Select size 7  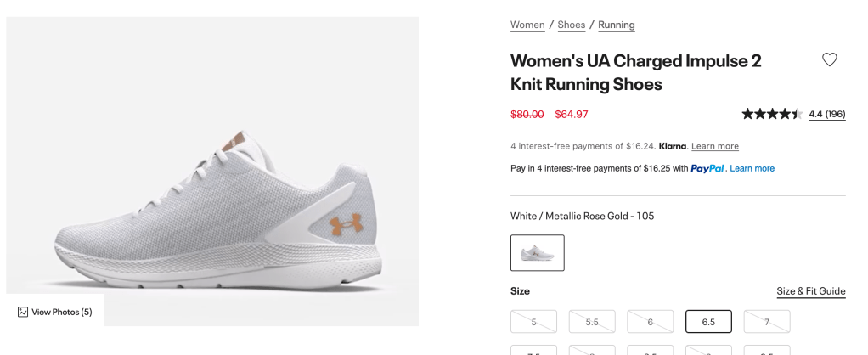pyautogui.click(x=767, y=322)
